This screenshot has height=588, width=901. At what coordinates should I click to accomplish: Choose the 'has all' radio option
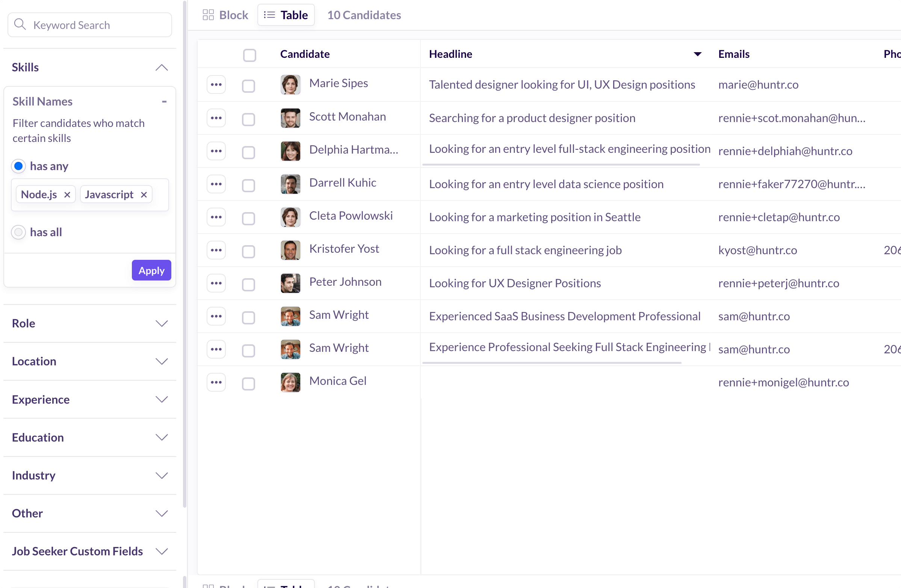click(18, 232)
